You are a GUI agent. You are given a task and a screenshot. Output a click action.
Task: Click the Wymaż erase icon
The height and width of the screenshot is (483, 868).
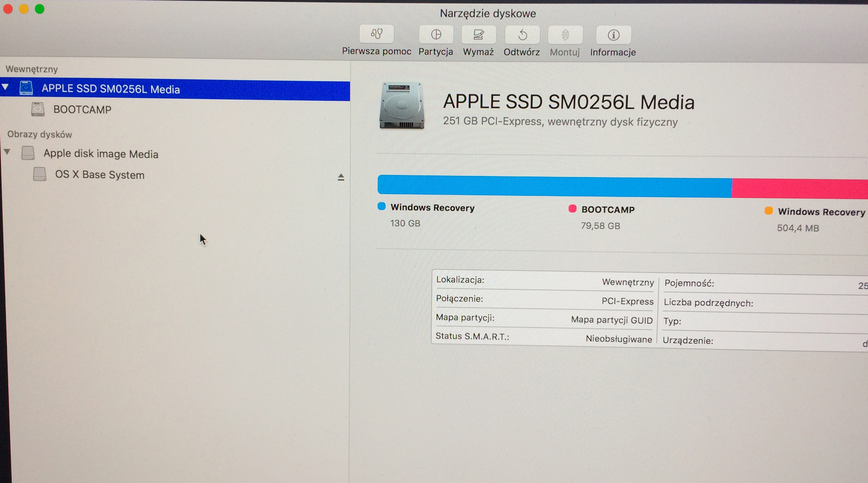coord(478,35)
